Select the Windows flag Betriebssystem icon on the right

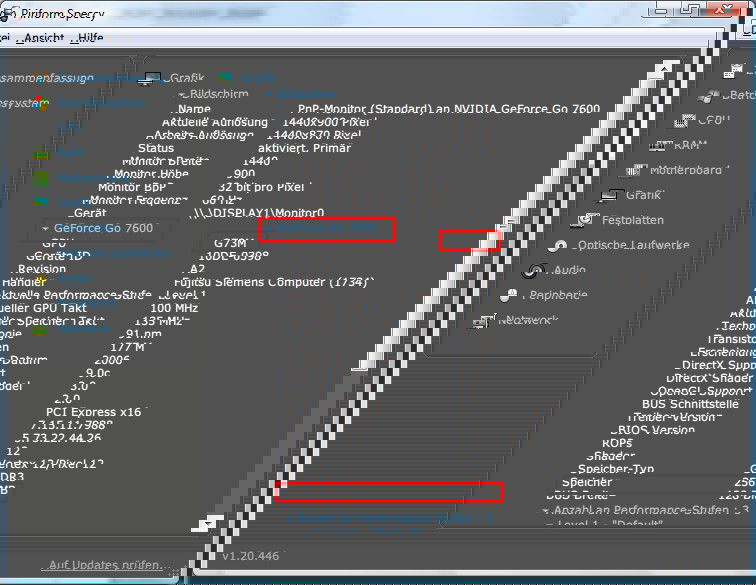pos(708,97)
